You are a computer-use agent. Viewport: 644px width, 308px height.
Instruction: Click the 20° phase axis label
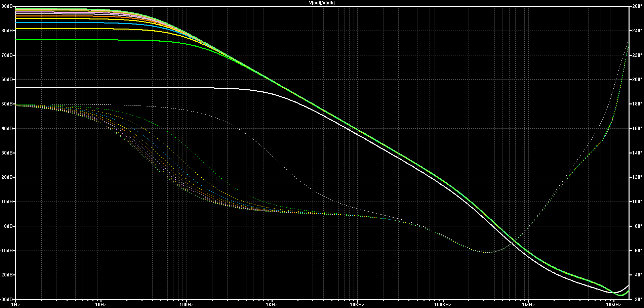tap(638, 299)
